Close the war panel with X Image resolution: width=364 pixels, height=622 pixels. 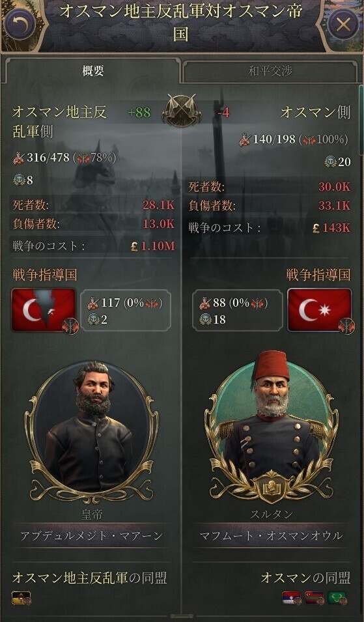[343, 25]
